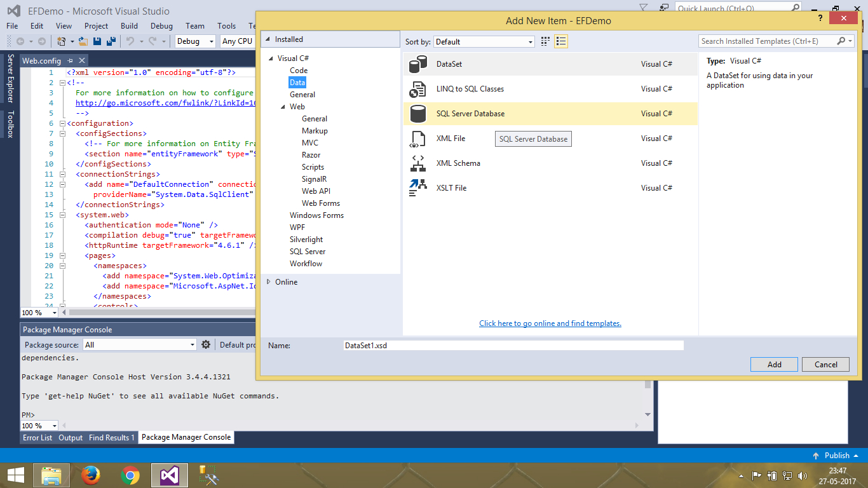This screenshot has height=488, width=868.
Task: Click the Add button
Action: [775, 364]
